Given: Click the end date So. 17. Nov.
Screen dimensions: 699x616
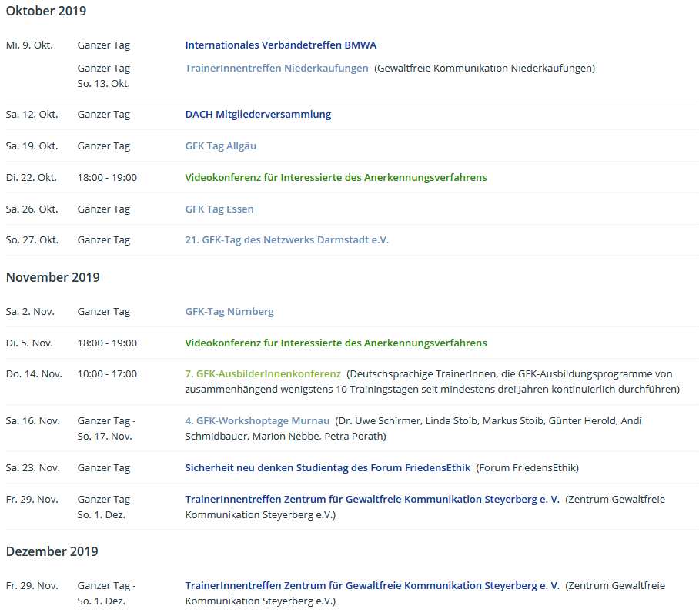Looking at the screenshot, I should click(x=105, y=437).
